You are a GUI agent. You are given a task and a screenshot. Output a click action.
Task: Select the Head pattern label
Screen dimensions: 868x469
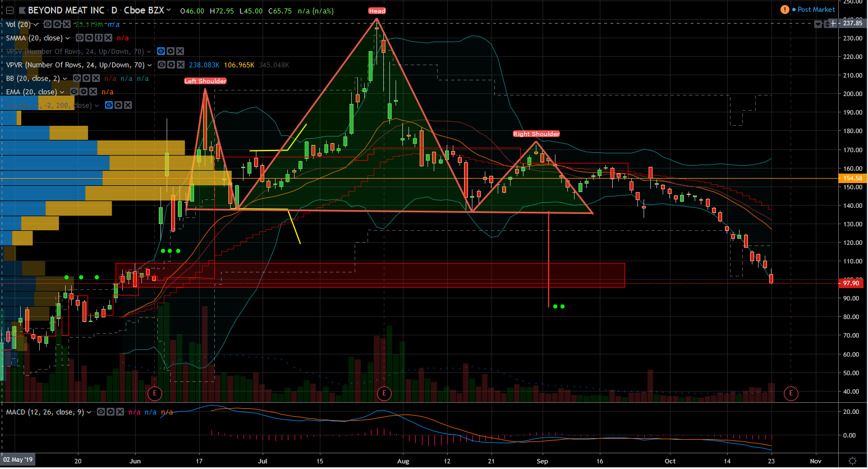pos(377,11)
